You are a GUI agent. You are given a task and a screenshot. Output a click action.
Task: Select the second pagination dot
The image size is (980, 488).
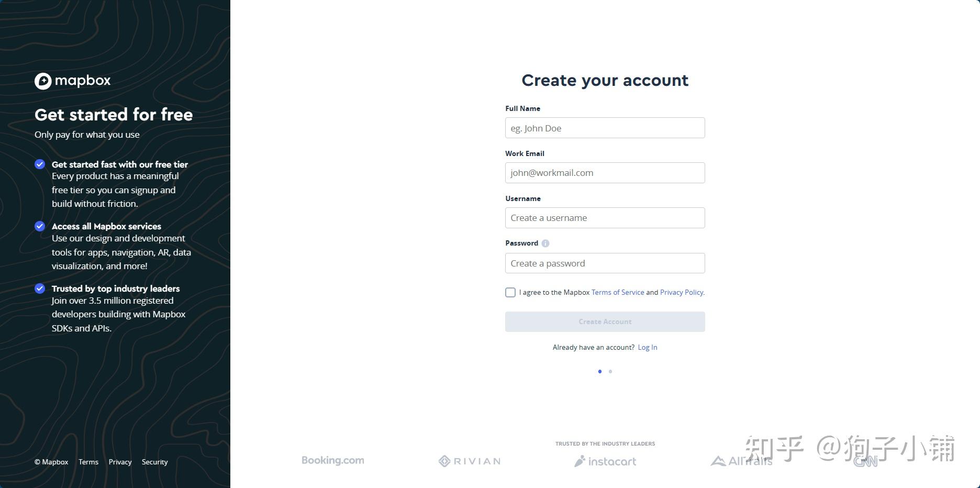click(610, 372)
